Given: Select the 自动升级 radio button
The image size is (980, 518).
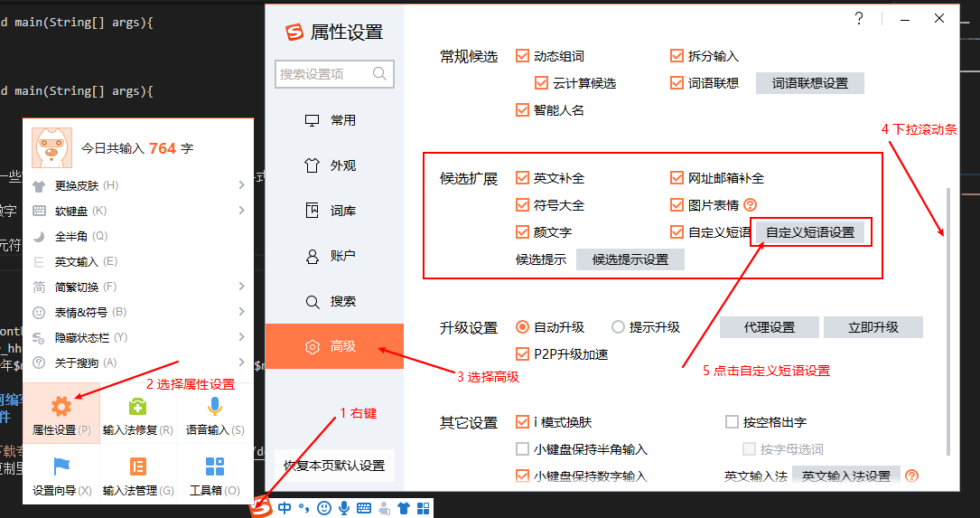Looking at the screenshot, I should point(522,326).
